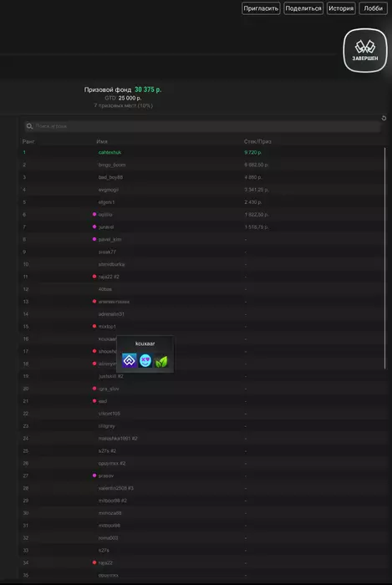Click the pink dot next to pavel_kim
The image size is (392, 585).
pyautogui.click(x=94, y=239)
